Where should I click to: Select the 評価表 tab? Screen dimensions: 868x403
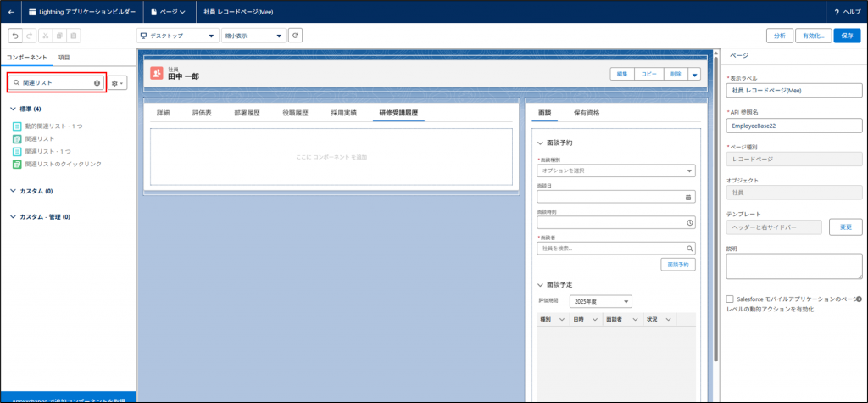202,112
